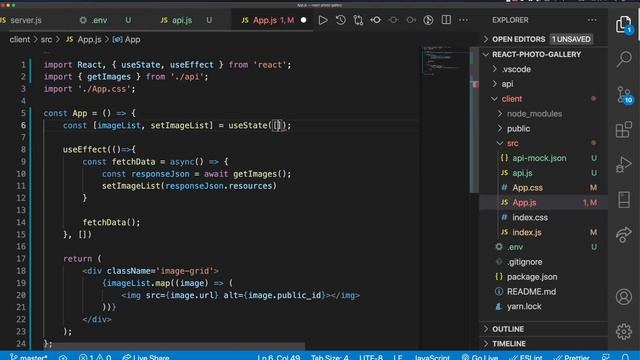Collapse the src folder

tap(543, 143)
